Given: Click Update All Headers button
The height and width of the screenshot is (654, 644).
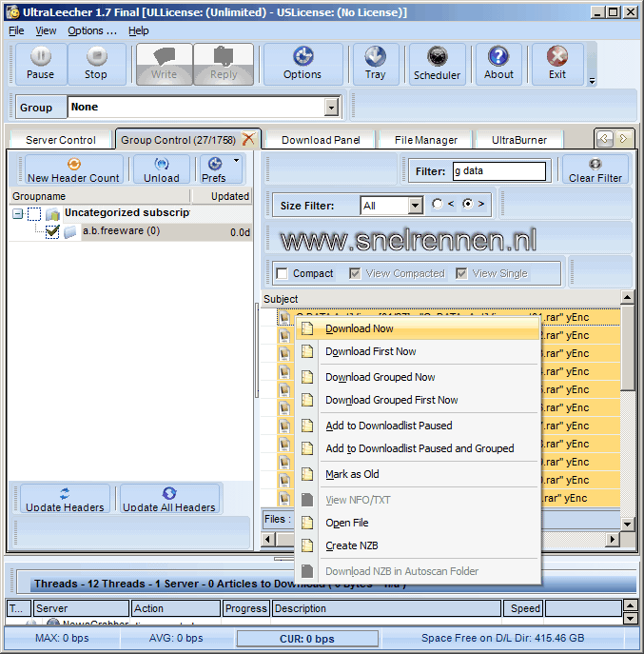Looking at the screenshot, I should [169, 499].
